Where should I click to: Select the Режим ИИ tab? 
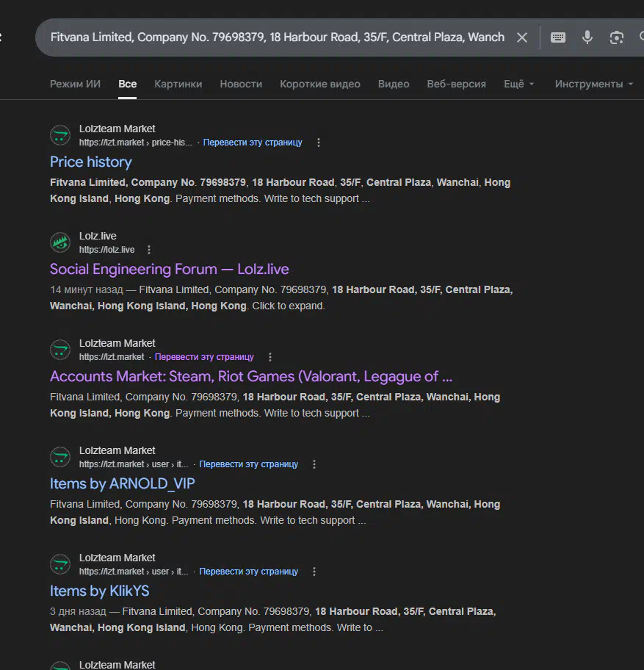click(75, 84)
